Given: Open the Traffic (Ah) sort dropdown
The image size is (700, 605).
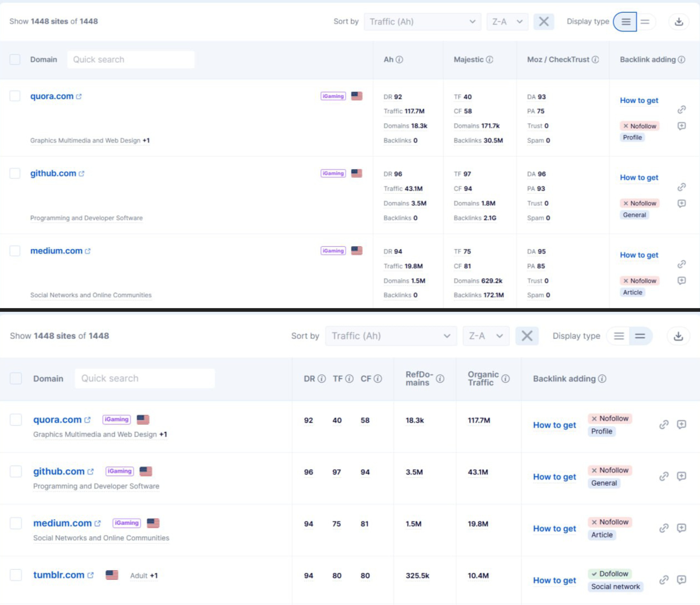Looking at the screenshot, I should (422, 21).
